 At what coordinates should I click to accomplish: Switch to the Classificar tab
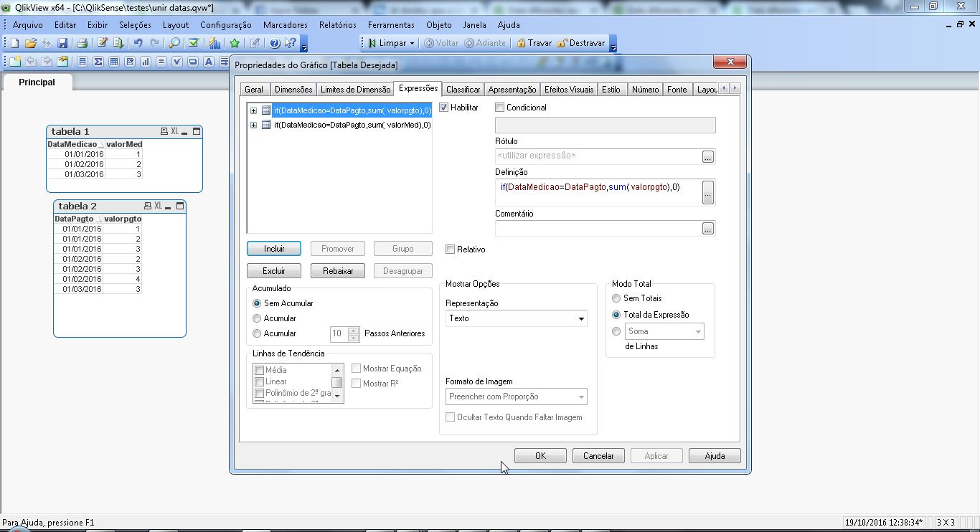(463, 90)
